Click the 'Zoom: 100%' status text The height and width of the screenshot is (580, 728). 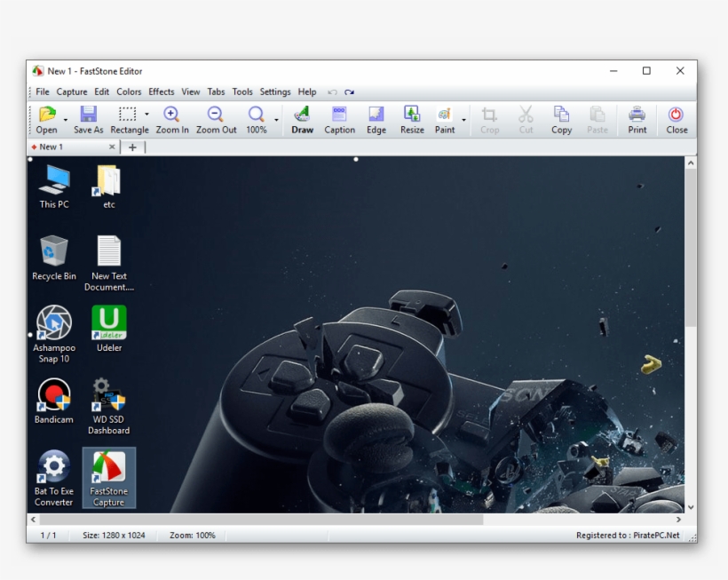[193, 536]
